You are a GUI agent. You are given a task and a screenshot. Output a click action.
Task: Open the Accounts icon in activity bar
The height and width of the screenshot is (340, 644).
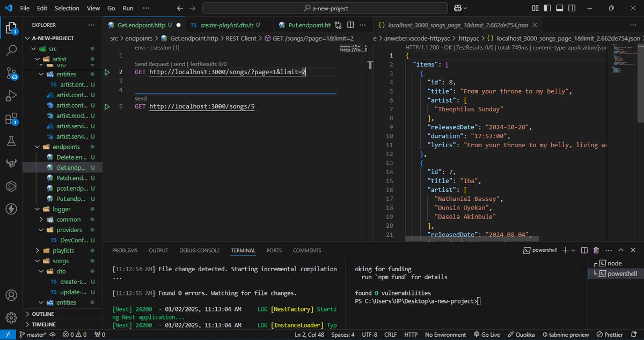[11, 295]
